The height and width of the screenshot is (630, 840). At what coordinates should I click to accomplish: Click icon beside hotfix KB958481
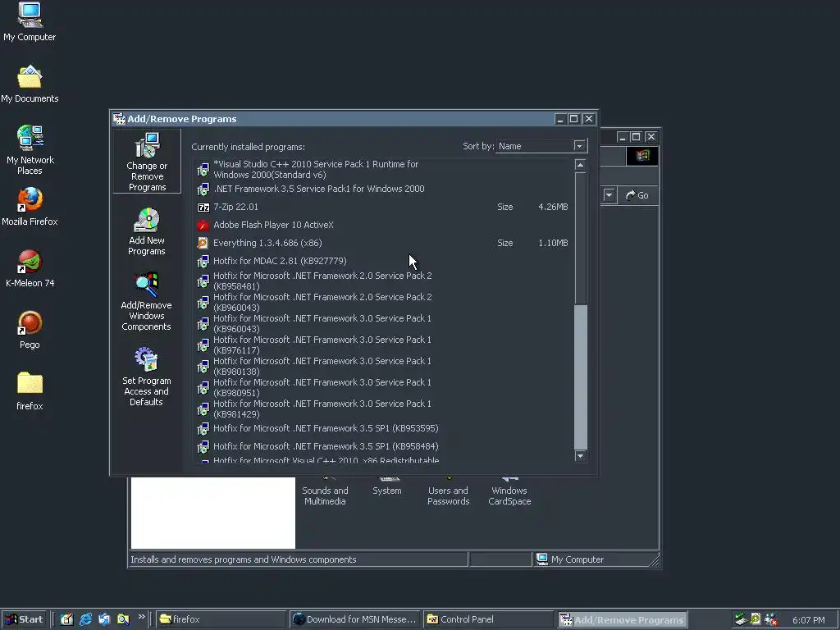pos(203,281)
